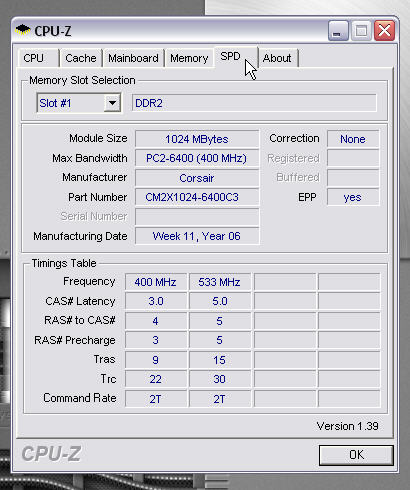Click the Part Number label
This screenshot has width=410, height=490.
click(x=98, y=197)
